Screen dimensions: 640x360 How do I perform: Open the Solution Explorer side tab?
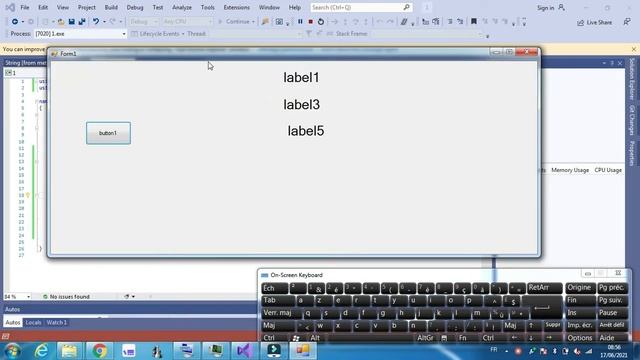click(x=632, y=79)
